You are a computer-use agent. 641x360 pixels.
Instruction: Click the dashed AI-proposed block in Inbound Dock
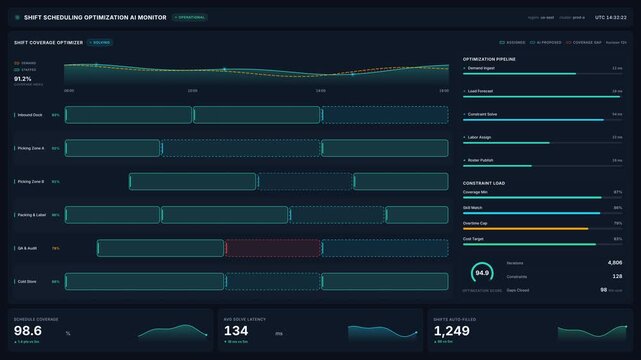pyautogui.click(x=385, y=115)
